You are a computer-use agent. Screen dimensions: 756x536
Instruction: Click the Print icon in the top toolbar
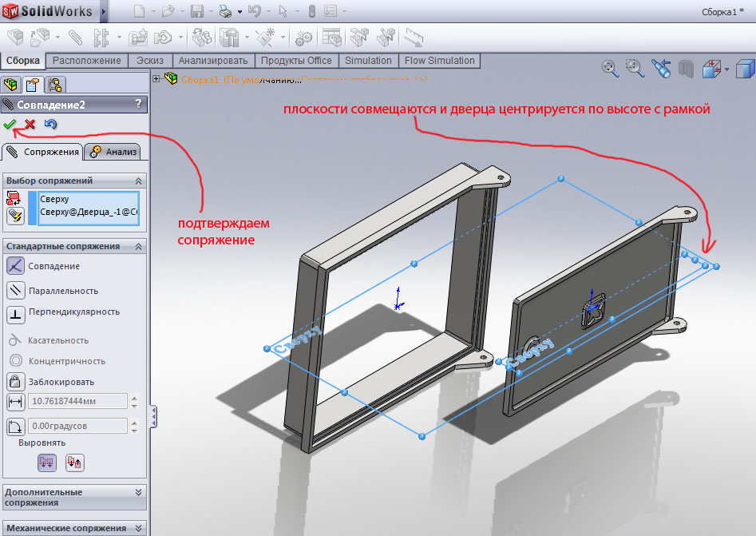click(x=225, y=11)
